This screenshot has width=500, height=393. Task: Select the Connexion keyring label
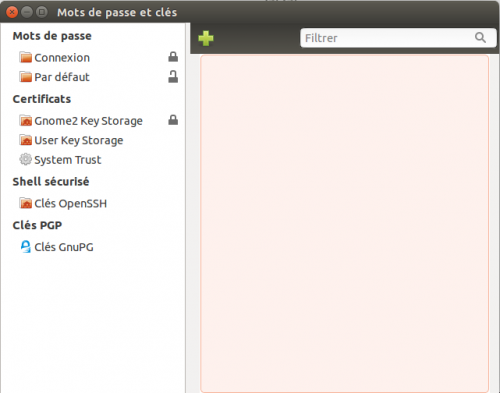click(x=62, y=58)
